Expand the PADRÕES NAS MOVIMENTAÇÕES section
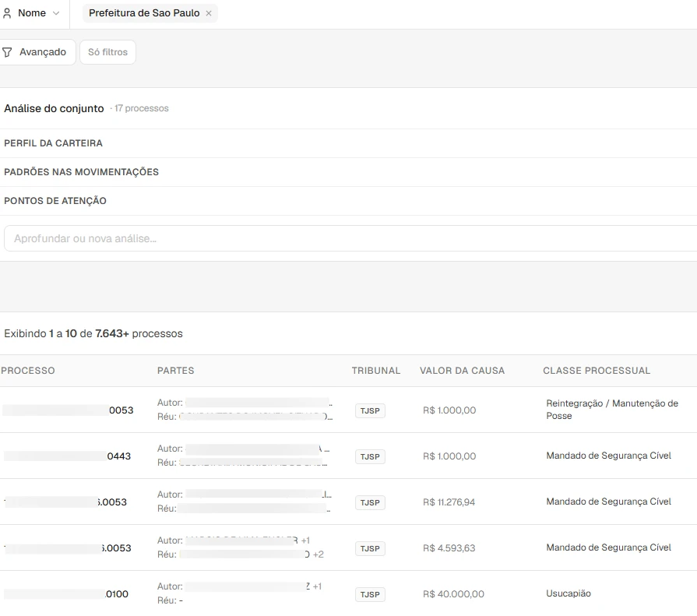Image resolution: width=697 pixels, height=616 pixels. pyautogui.click(x=349, y=172)
